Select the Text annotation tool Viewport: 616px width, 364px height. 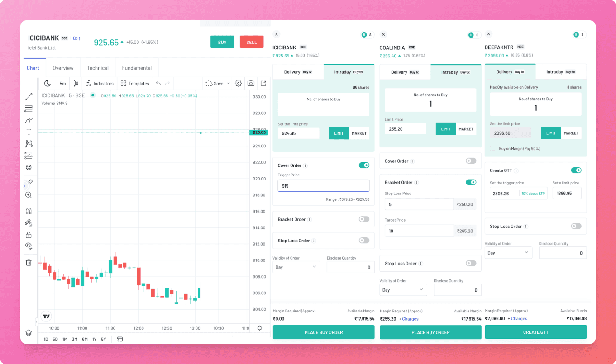(29, 132)
